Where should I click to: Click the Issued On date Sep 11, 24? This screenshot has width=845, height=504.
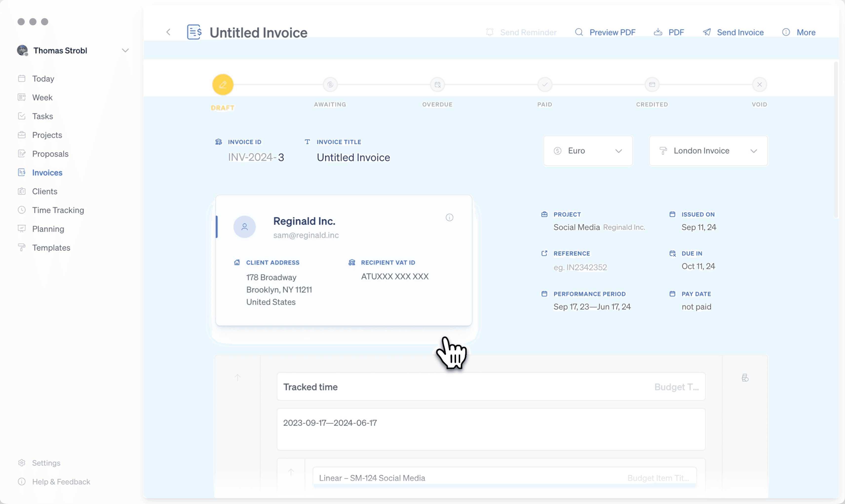click(x=698, y=227)
